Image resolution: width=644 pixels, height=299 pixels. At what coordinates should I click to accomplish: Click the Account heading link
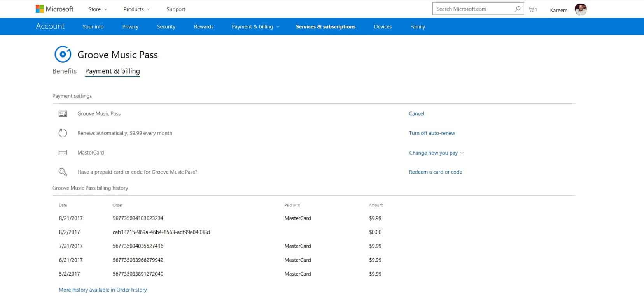point(50,26)
